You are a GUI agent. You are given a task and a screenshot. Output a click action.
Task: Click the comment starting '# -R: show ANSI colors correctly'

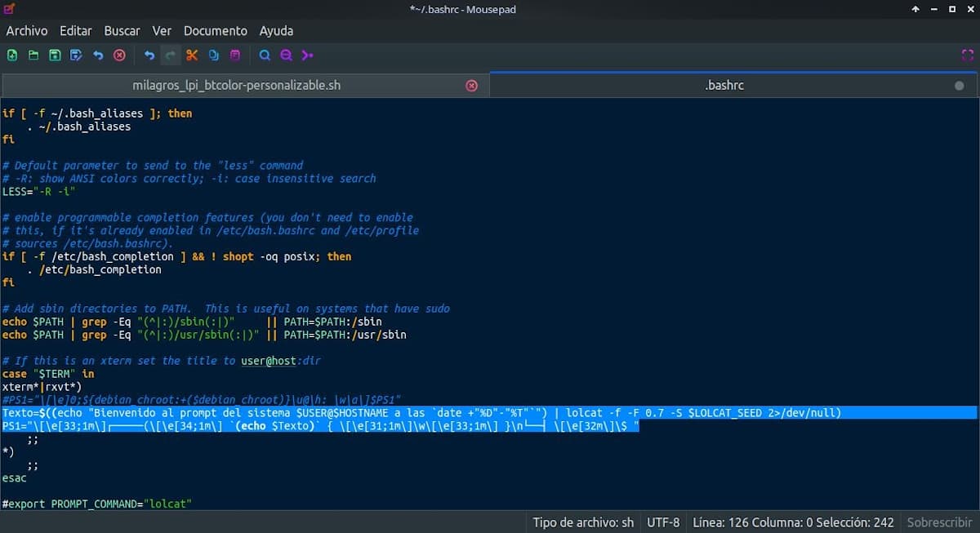click(x=189, y=178)
